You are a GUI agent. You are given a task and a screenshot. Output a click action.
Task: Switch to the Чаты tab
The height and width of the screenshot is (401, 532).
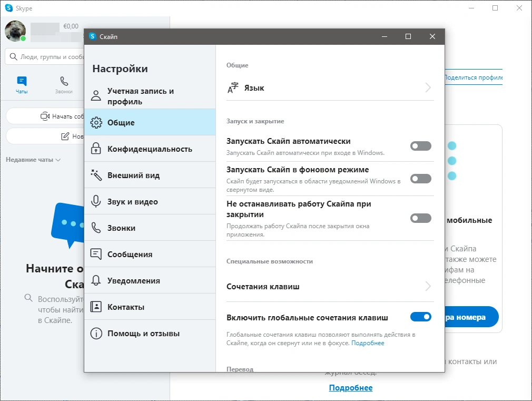click(22, 84)
